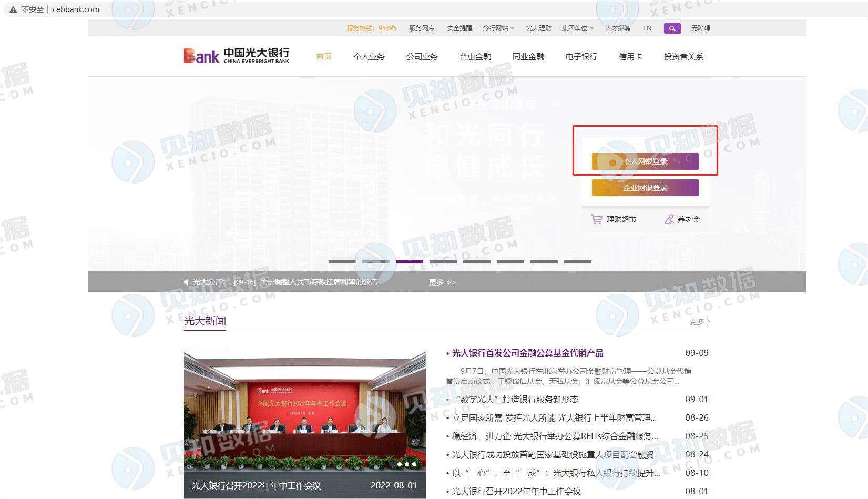Open the 电子银行 nav menu
Image resolution: width=868 pixels, height=499 pixels.
point(581,57)
